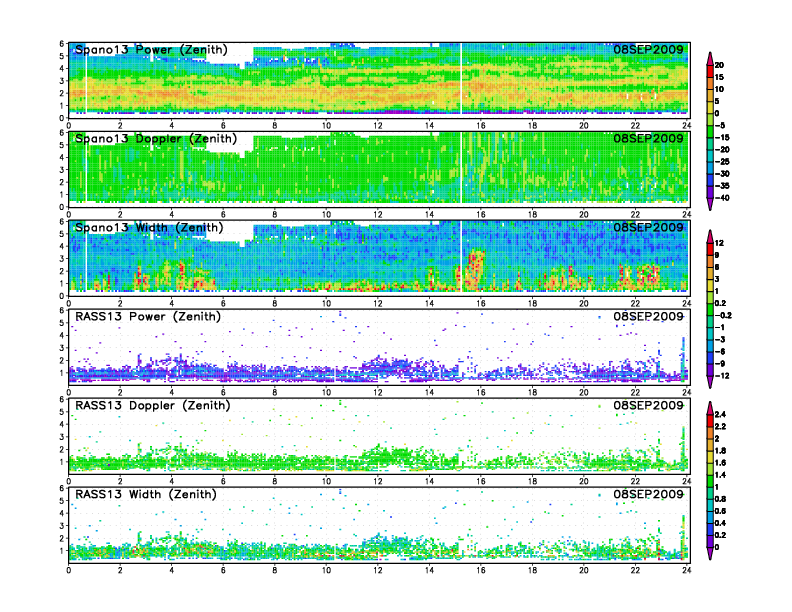Click the "20" label on the top colorbar
Image resolution: width=792 pixels, height=612 pixels.
coord(719,65)
